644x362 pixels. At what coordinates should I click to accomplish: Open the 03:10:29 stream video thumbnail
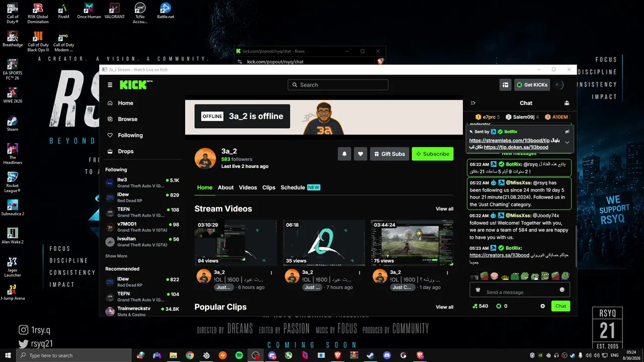click(235, 243)
